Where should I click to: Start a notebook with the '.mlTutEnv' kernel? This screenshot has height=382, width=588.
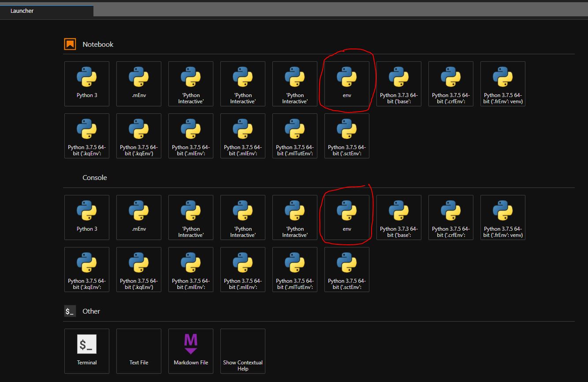point(295,136)
